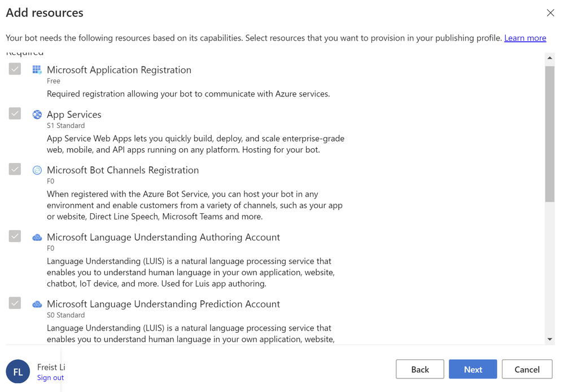Click the App Services globe icon
The height and width of the screenshot is (392, 564).
[37, 114]
